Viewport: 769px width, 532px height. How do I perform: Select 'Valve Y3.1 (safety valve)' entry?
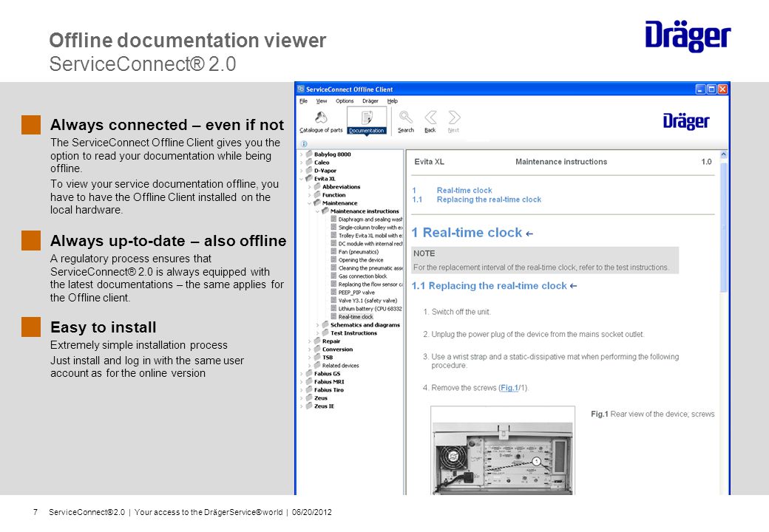pyautogui.click(x=367, y=300)
